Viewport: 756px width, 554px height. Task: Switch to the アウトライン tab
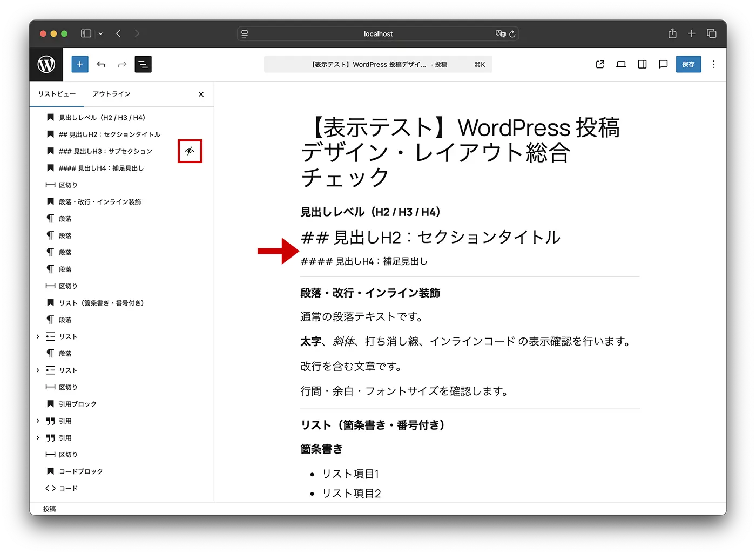tap(111, 93)
